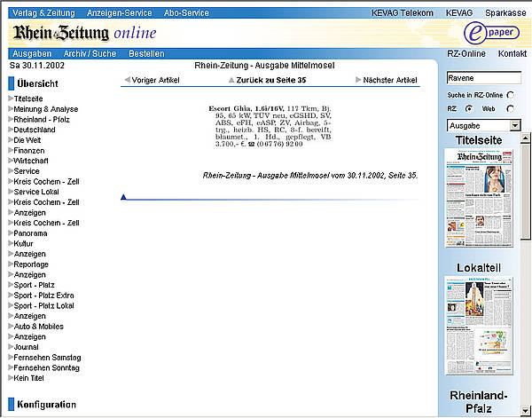Image resolution: width=532 pixels, height=418 pixels.
Task: Click the Escort Ghia classified ad text
Action: click(270, 126)
